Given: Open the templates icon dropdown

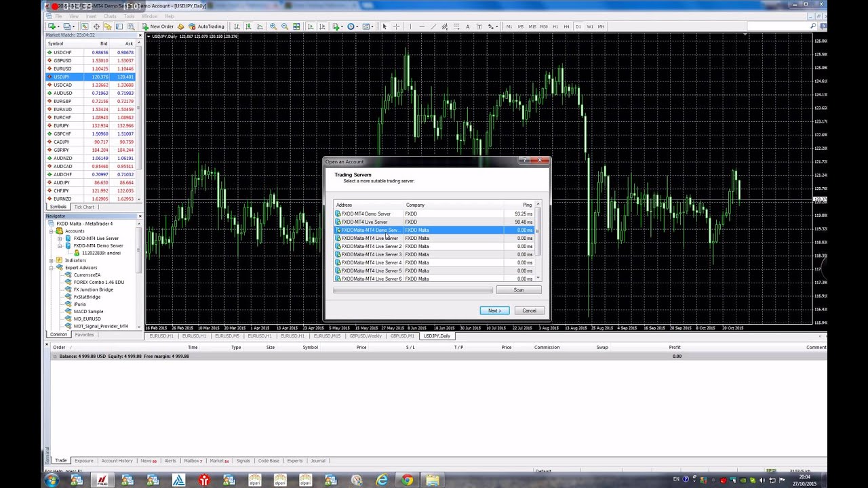Looking at the screenshot, I should tap(368, 26).
